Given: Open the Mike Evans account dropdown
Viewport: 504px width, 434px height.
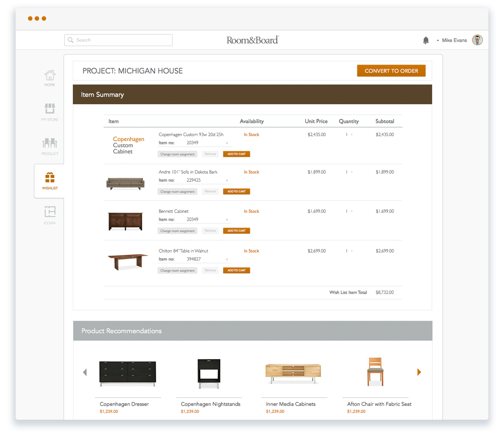Looking at the screenshot, I should tap(438, 41).
